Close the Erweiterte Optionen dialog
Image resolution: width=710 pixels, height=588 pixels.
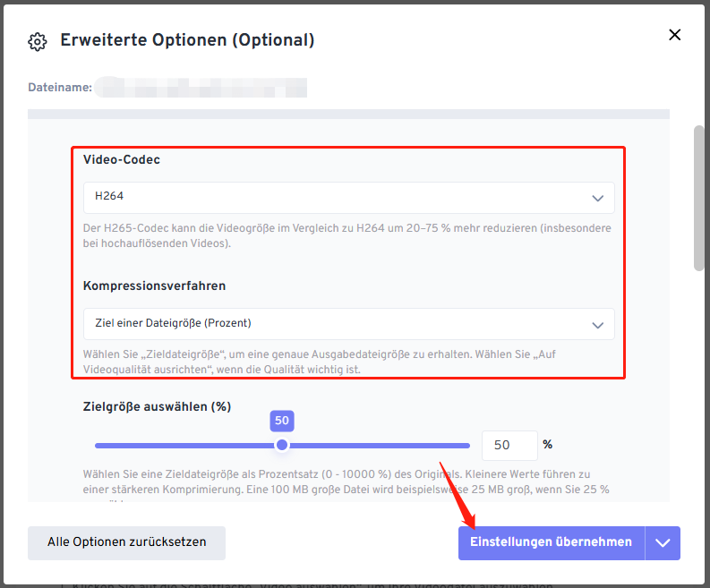(675, 35)
